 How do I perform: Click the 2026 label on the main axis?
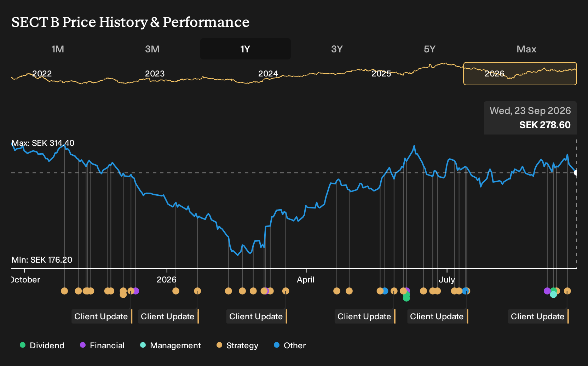(166, 280)
